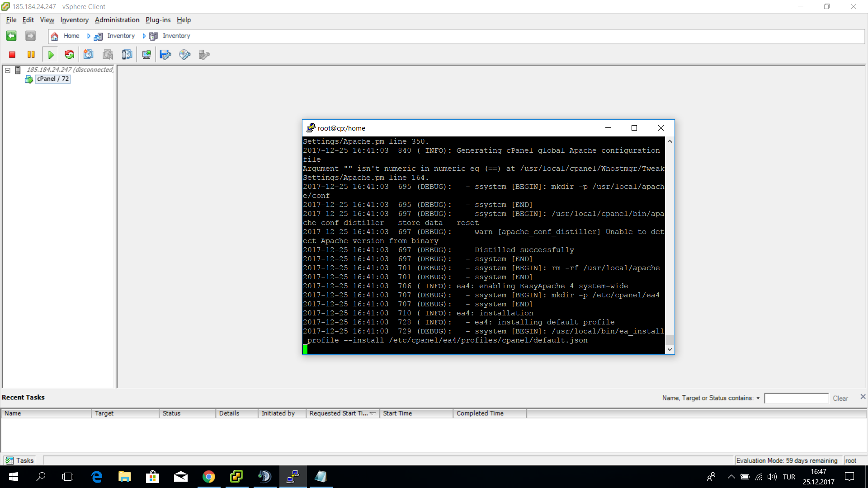Open the Edit menu
The width and height of the screenshot is (868, 488).
click(x=28, y=20)
